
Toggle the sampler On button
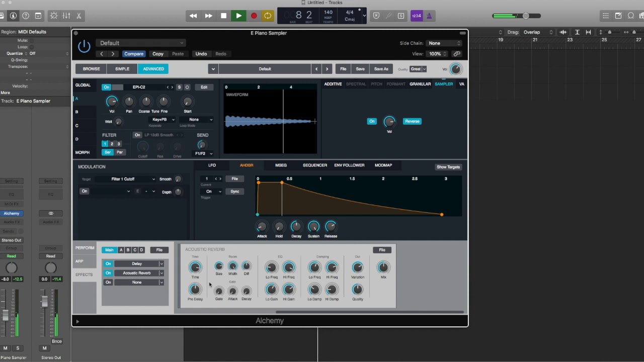tap(372, 121)
